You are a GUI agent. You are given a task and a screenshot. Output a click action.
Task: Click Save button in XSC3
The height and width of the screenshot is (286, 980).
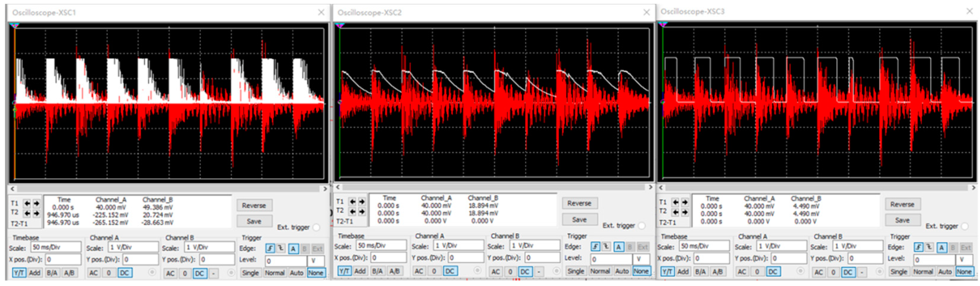[x=902, y=220]
